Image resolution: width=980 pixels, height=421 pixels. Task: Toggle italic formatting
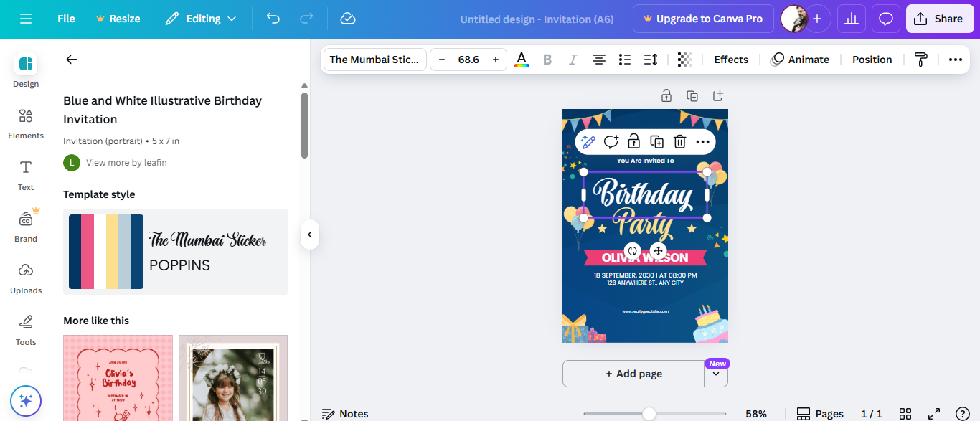[573, 60]
